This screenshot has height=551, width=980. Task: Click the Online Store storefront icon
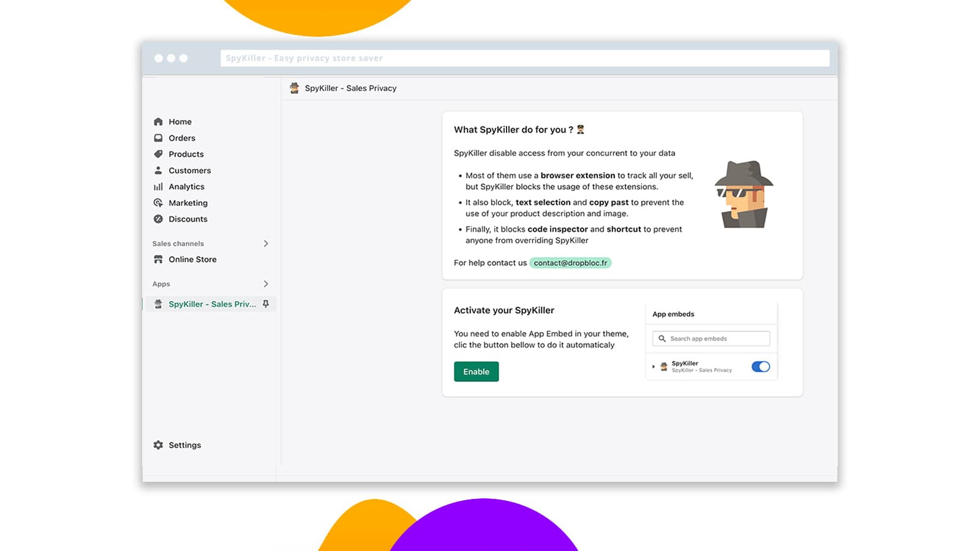coord(158,260)
